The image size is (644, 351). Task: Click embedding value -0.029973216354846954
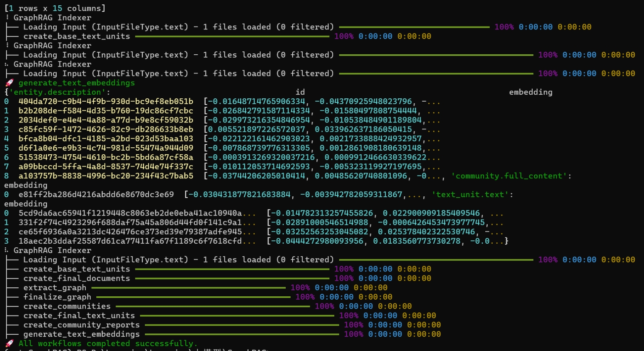pos(259,120)
